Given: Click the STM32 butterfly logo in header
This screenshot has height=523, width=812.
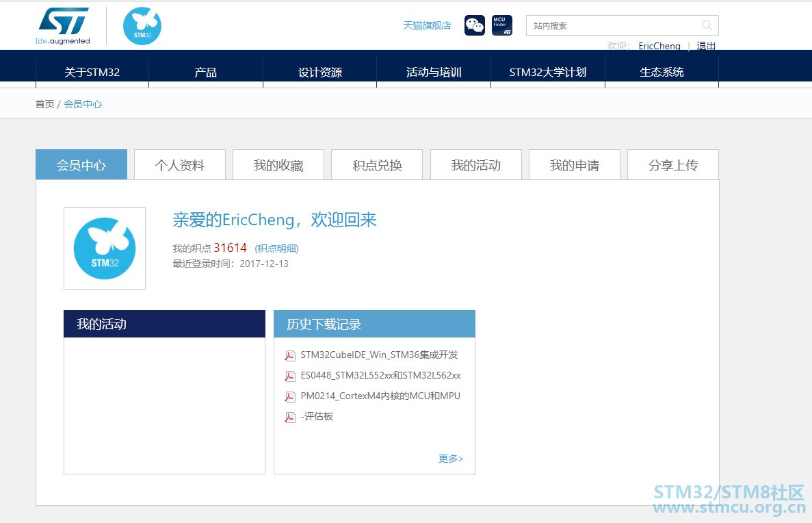Looking at the screenshot, I should [x=142, y=26].
